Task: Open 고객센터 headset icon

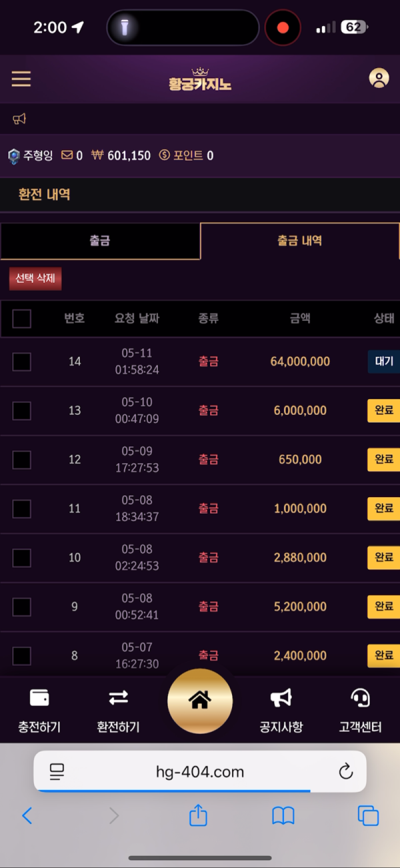Action: tap(360, 698)
